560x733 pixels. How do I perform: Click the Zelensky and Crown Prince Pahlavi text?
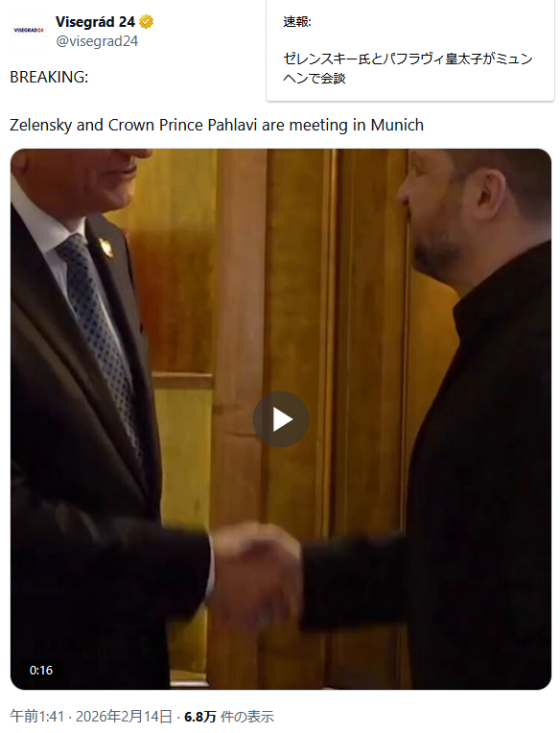(x=217, y=126)
